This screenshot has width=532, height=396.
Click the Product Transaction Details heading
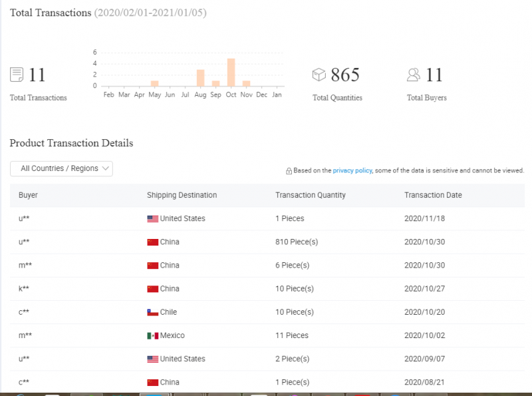71,143
